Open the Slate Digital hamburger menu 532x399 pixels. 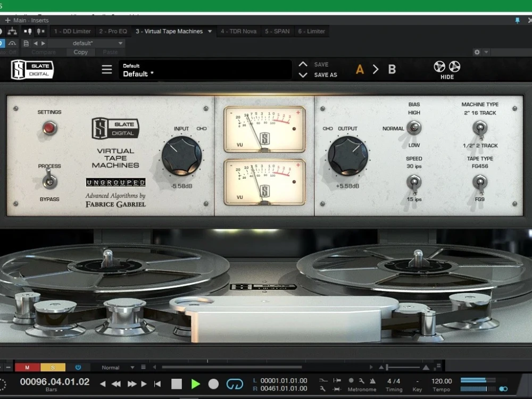[x=106, y=70]
